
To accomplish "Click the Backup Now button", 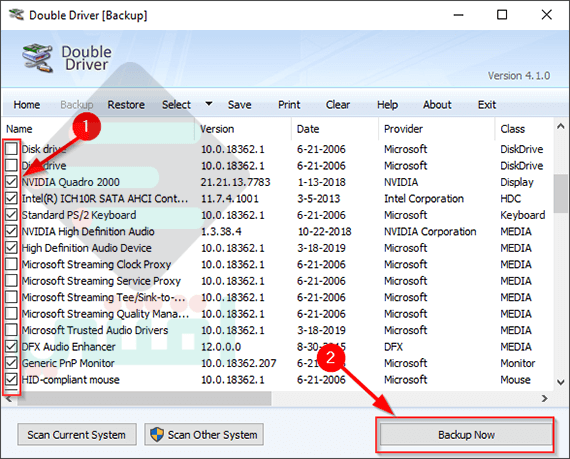I will pyautogui.click(x=466, y=434).
